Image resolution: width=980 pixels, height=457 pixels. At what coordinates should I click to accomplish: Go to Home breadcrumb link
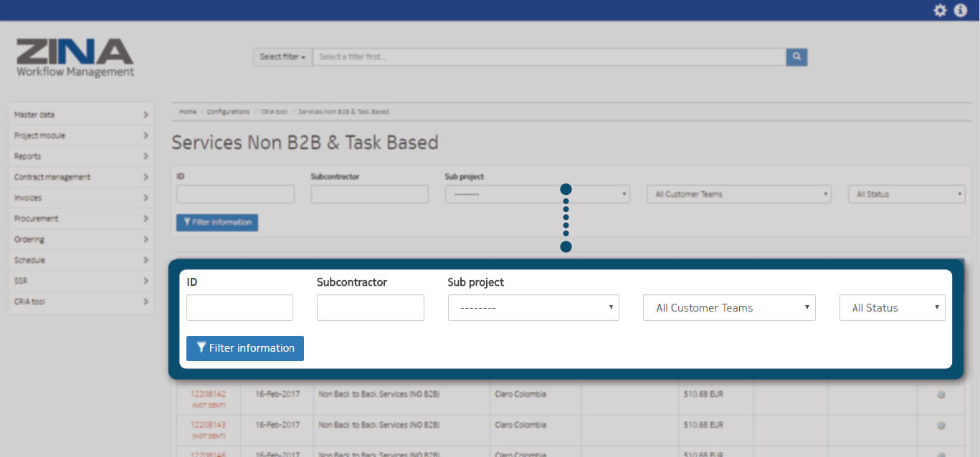pyautogui.click(x=188, y=112)
